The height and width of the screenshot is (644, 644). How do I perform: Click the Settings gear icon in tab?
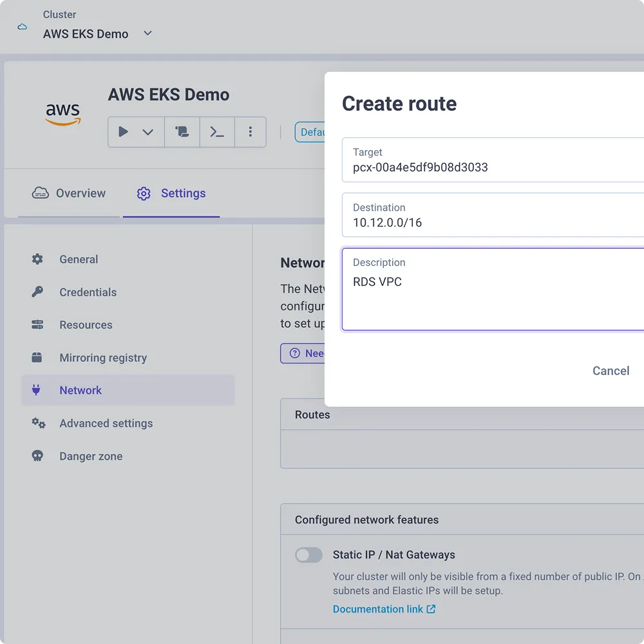click(144, 193)
